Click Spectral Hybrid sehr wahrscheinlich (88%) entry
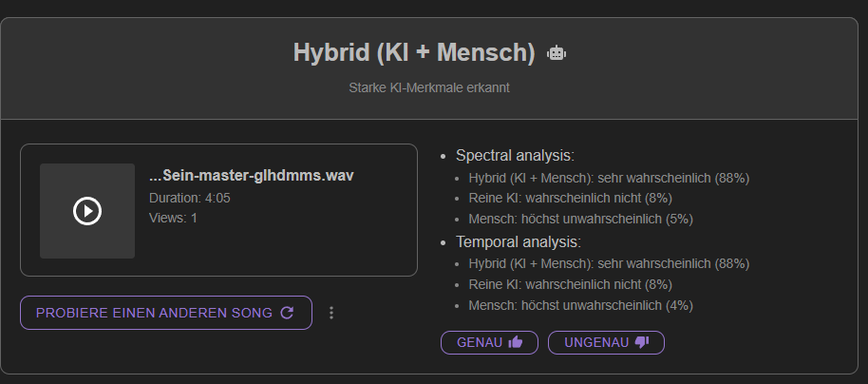This screenshot has width=868, height=384. 609,179
